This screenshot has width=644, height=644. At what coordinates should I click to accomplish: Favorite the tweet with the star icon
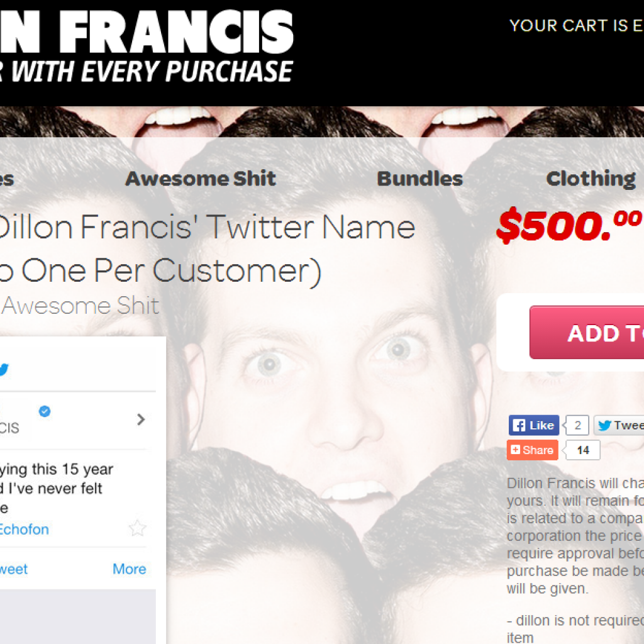tap(137, 528)
